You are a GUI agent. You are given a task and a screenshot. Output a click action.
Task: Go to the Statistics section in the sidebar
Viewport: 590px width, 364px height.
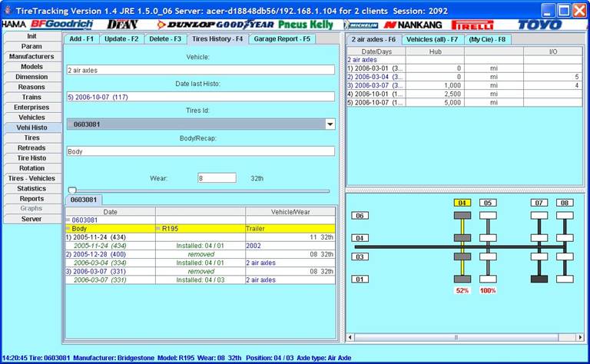tap(31, 188)
